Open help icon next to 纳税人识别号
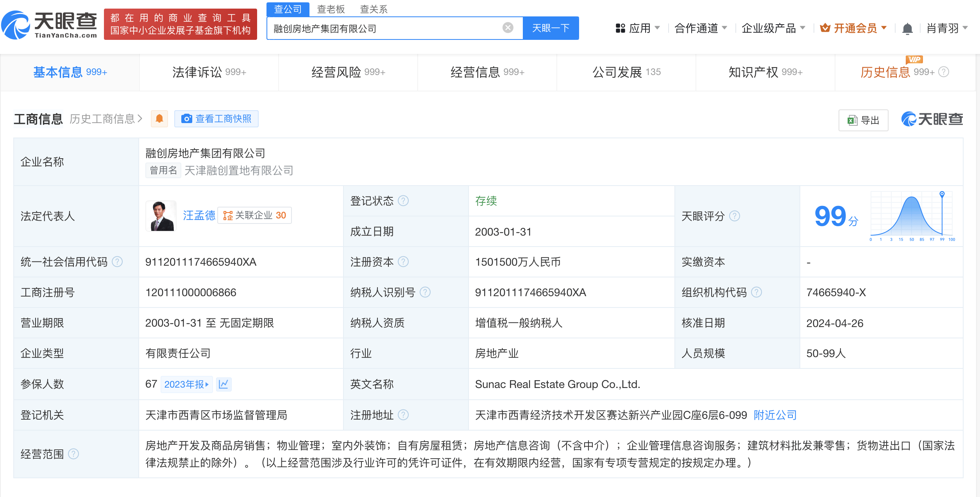 click(x=425, y=292)
